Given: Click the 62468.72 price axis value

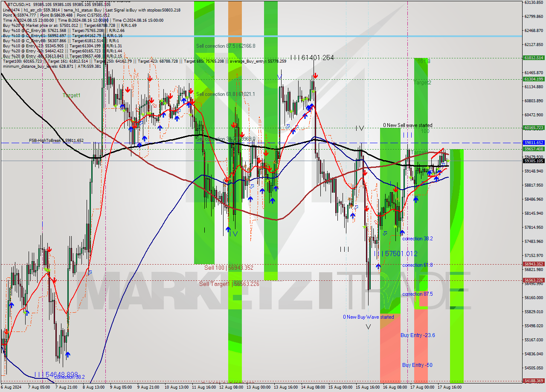Looking at the screenshot, I should 533,30.
